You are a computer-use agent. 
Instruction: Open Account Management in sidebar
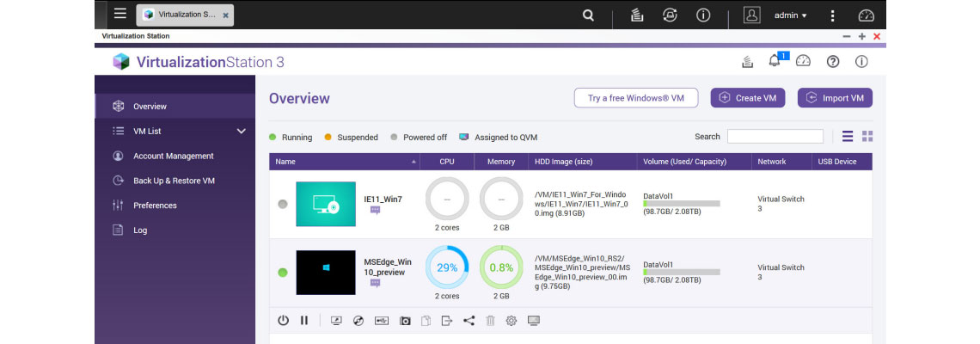[x=173, y=156]
